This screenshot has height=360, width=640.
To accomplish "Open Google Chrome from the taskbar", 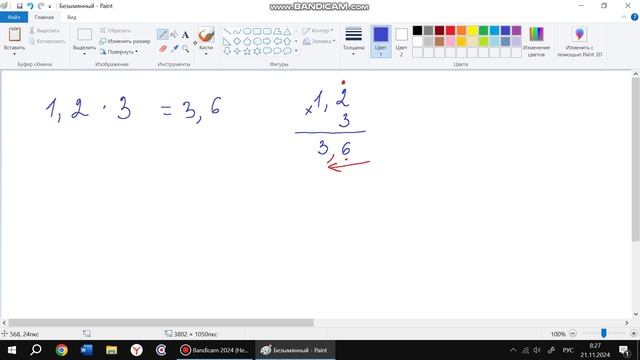I will pos(62,350).
